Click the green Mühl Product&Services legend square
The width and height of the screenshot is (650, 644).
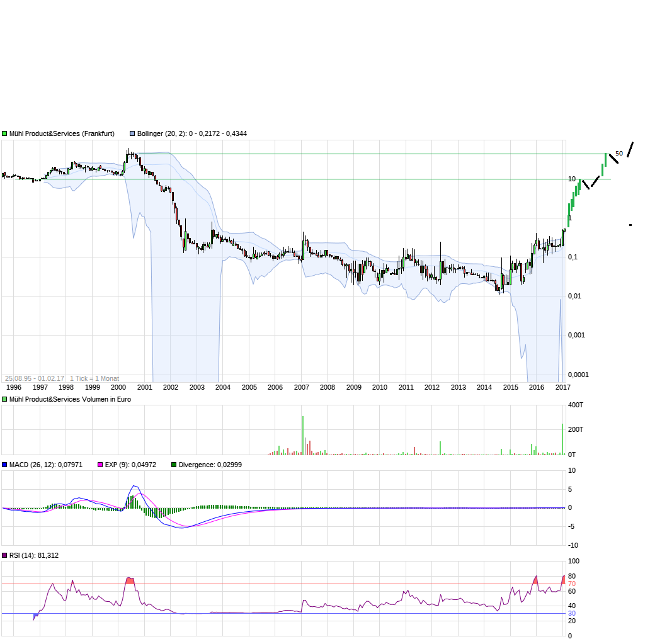click(4, 133)
